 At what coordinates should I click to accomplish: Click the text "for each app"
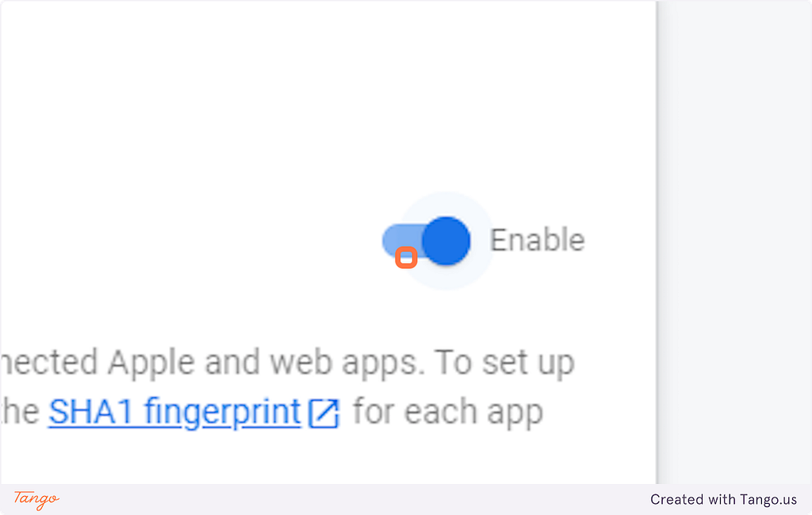point(448,413)
